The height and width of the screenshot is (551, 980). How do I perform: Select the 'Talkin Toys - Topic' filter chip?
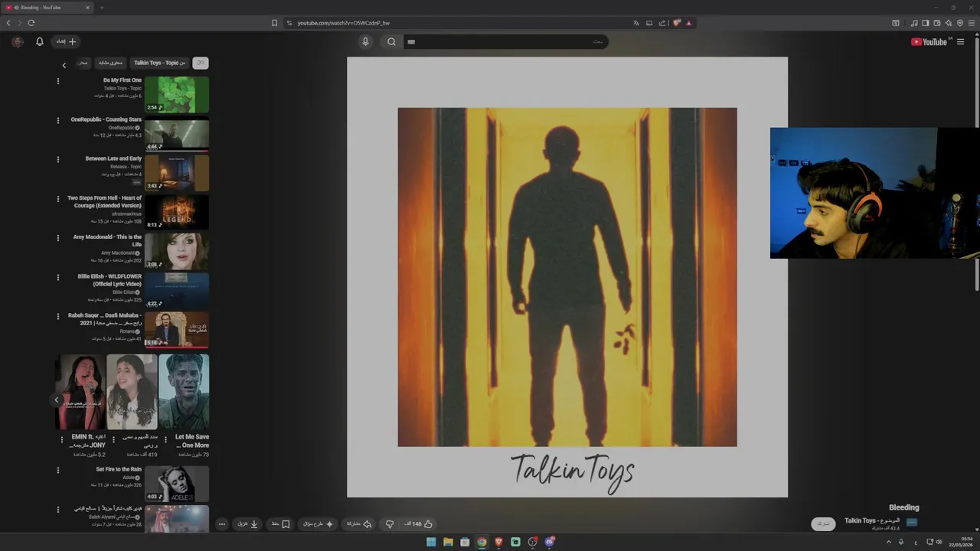(x=159, y=63)
